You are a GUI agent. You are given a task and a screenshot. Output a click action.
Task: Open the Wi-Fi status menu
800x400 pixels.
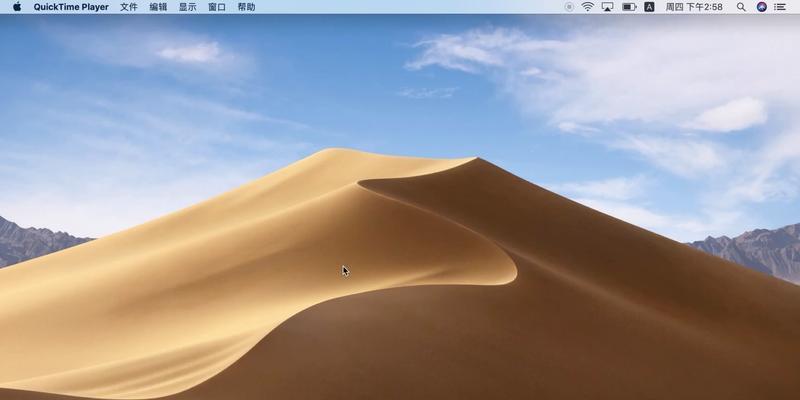(588, 7)
